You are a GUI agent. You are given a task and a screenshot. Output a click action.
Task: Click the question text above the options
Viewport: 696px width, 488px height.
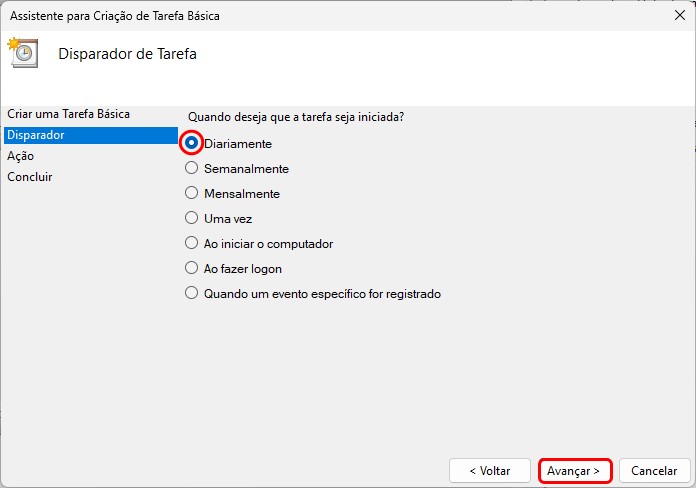pos(296,117)
